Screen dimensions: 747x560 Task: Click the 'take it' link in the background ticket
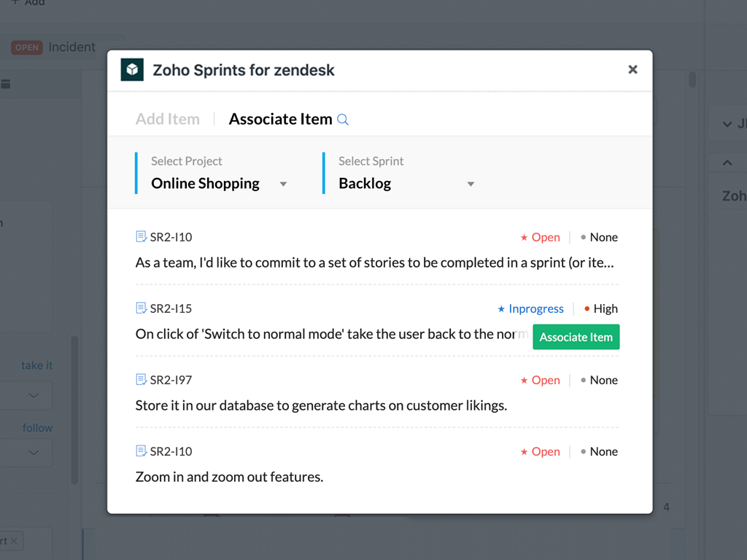(36, 365)
